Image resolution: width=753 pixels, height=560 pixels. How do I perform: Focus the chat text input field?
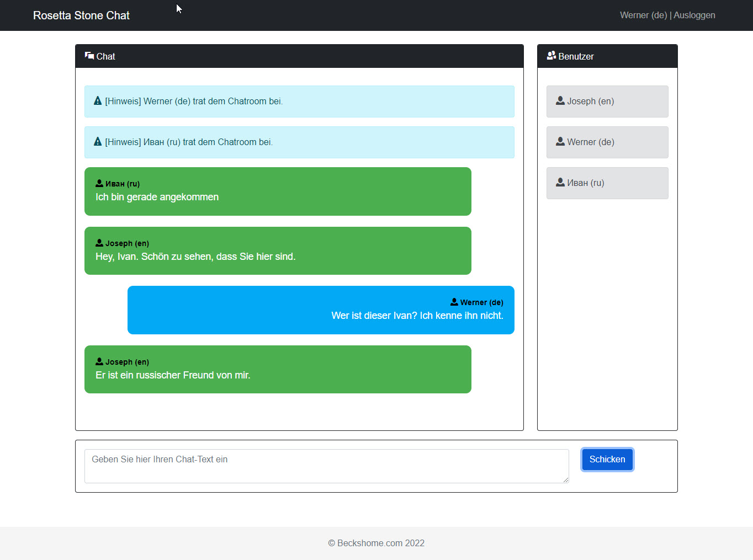click(327, 466)
